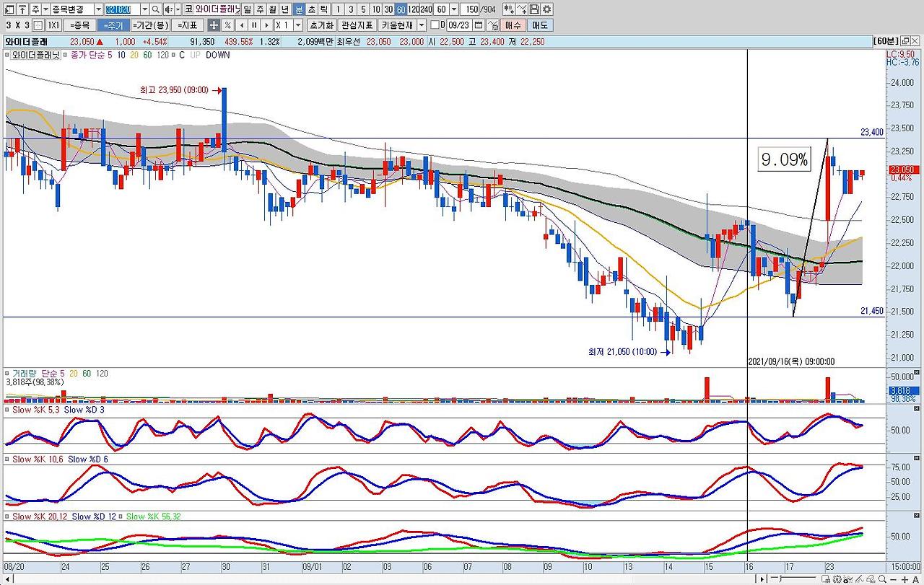Click the search magnifier icon beside stock code
The image size is (924, 585).
(x=156, y=9)
